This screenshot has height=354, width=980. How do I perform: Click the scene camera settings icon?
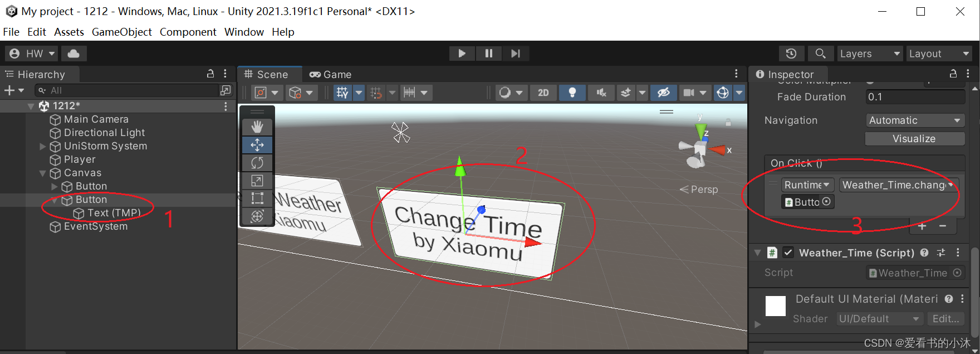(689, 93)
